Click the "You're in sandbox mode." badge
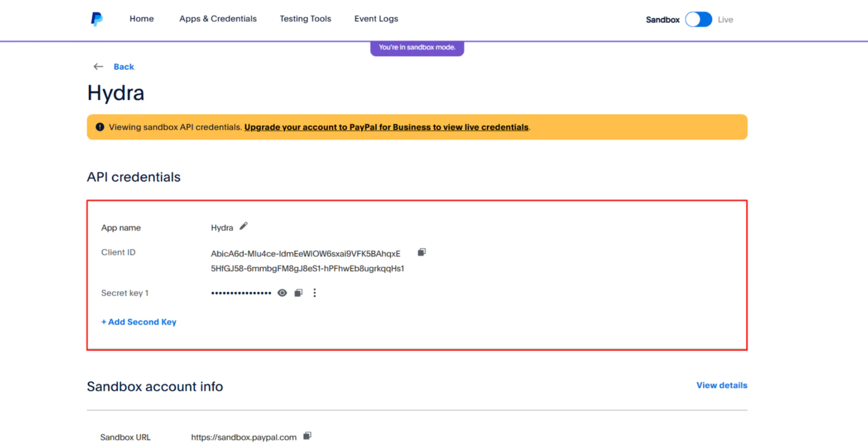This screenshot has width=868, height=444. click(x=417, y=48)
